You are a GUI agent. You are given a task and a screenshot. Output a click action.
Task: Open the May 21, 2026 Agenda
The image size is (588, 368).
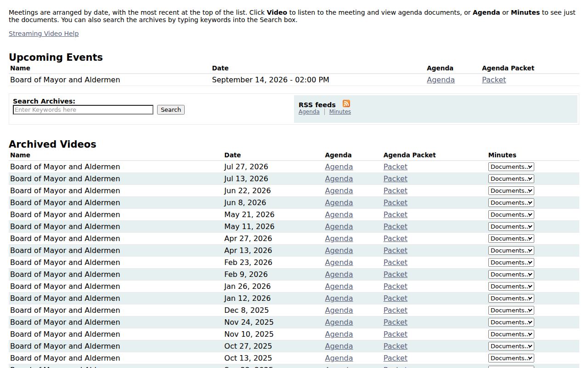point(339,214)
